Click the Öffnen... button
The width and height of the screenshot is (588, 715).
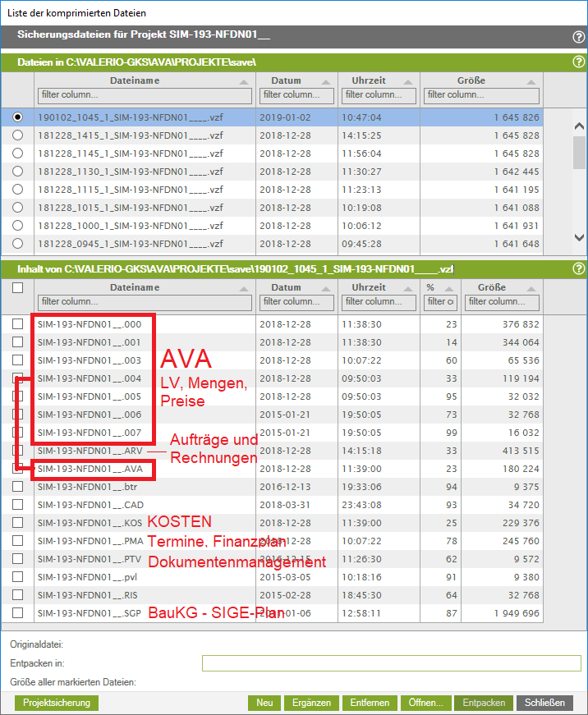tap(425, 703)
